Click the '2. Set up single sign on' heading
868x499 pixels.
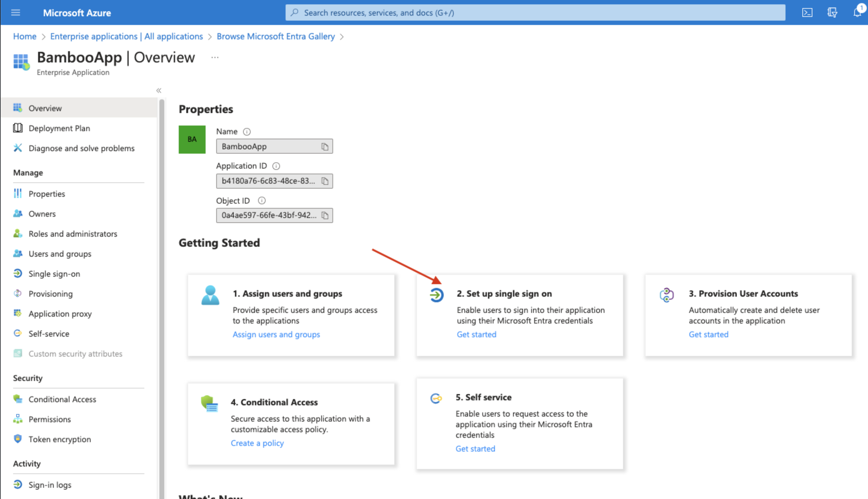pyautogui.click(x=504, y=294)
